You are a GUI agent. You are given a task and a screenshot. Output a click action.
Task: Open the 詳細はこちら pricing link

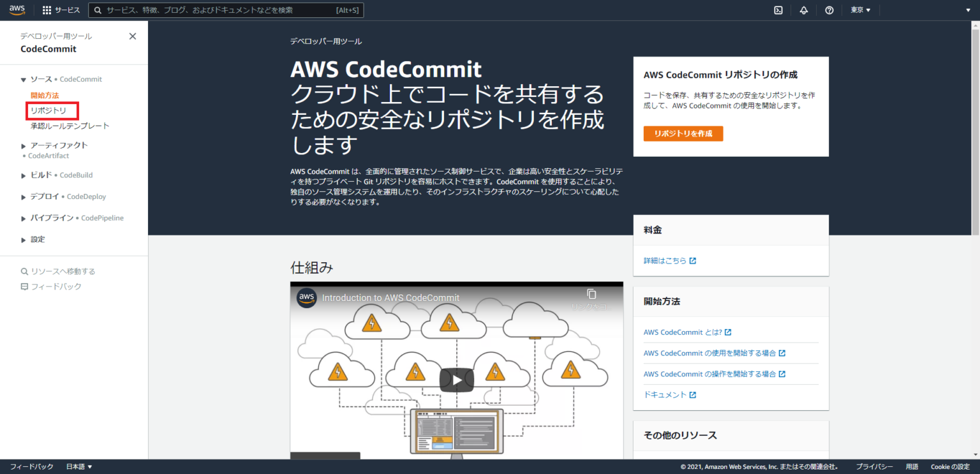click(665, 260)
